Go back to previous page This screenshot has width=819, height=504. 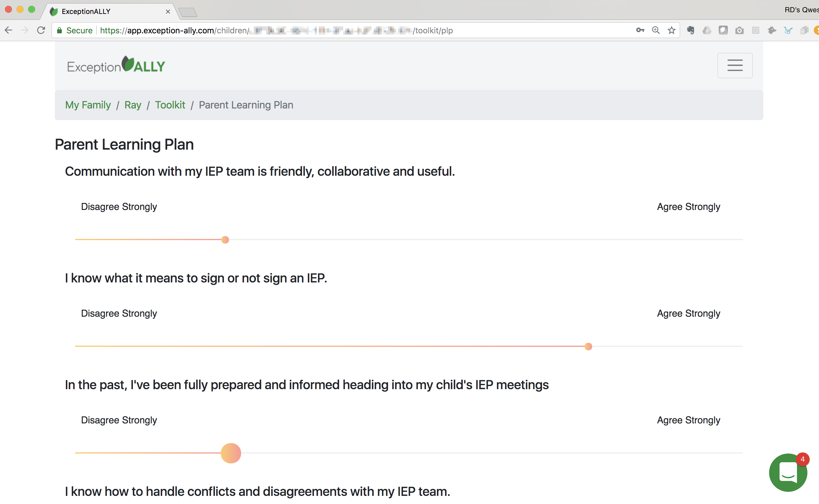click(x=9, y=30)
